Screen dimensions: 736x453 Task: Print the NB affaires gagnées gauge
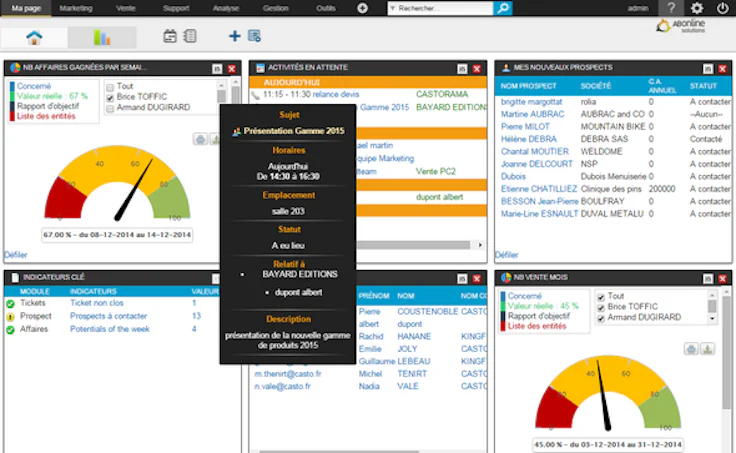point(200,139)
